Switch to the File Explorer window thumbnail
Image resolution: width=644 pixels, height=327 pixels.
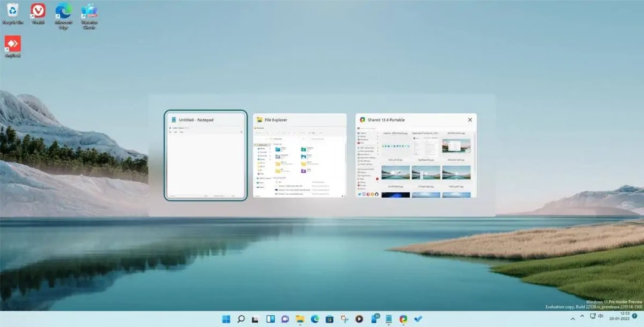[x=300, y=155]
